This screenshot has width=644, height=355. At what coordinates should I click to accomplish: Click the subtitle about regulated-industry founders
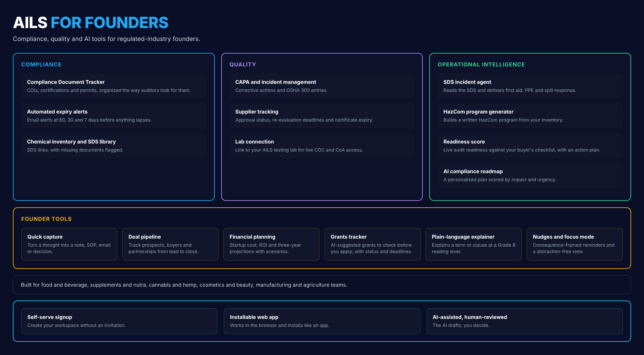pyautogui.click(x=107, y=39)
